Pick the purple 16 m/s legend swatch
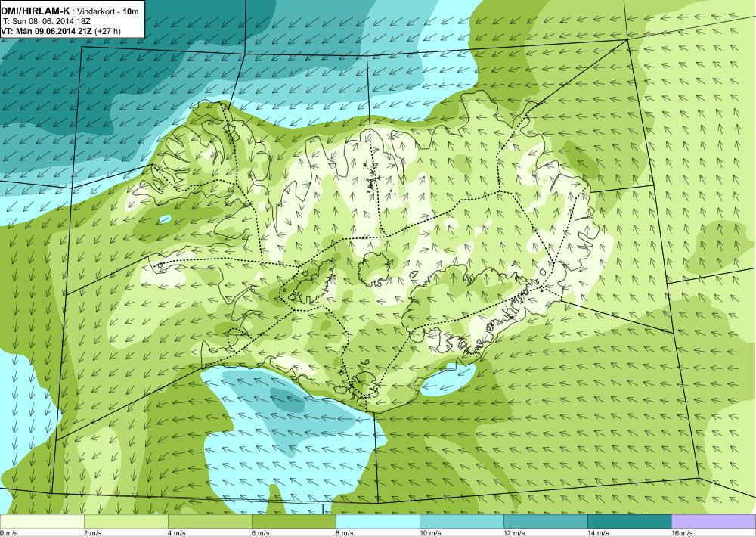Viewport: 756px width, 537px height. [x=714, y=521]
